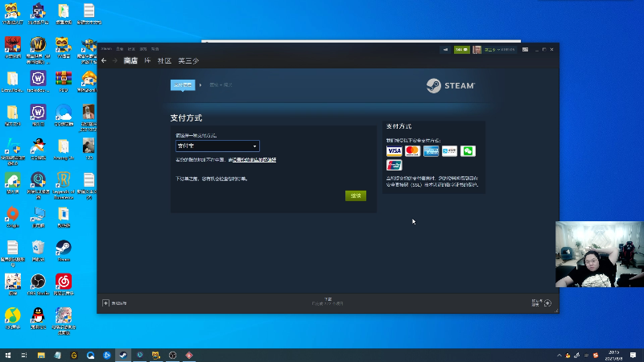Select the QQ penguin desktop shortcut
The image size is (644, 362).
[38, 319]
